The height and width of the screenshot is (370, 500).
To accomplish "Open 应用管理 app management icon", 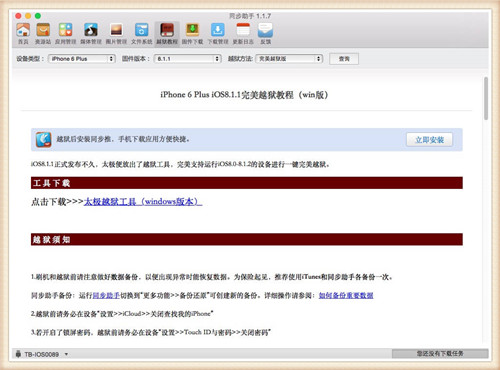I will (x=66, y=33).
